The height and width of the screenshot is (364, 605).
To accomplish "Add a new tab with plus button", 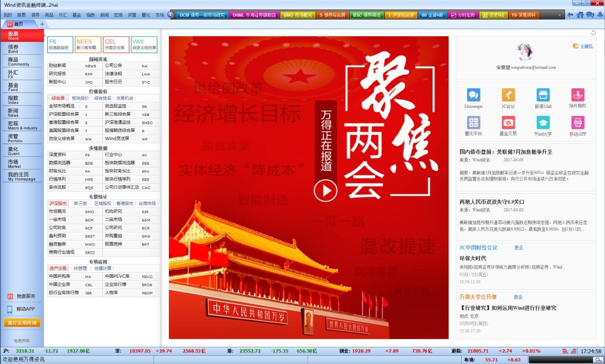I will coord(42,24).
